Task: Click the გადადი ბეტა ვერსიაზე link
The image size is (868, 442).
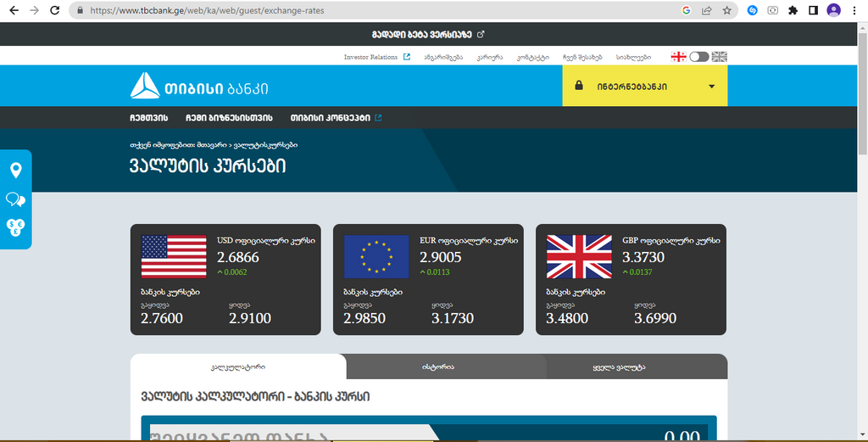Action: tap(422, 34)
